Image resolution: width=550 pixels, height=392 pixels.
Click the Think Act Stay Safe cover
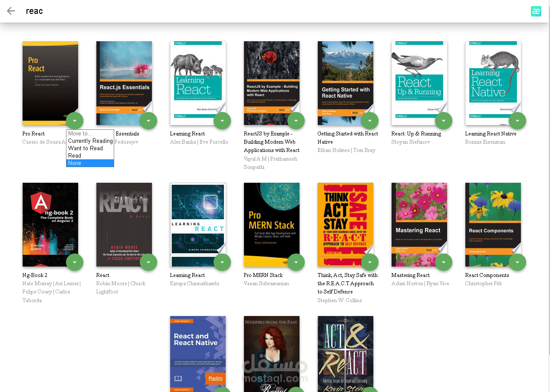coord(346,224)
